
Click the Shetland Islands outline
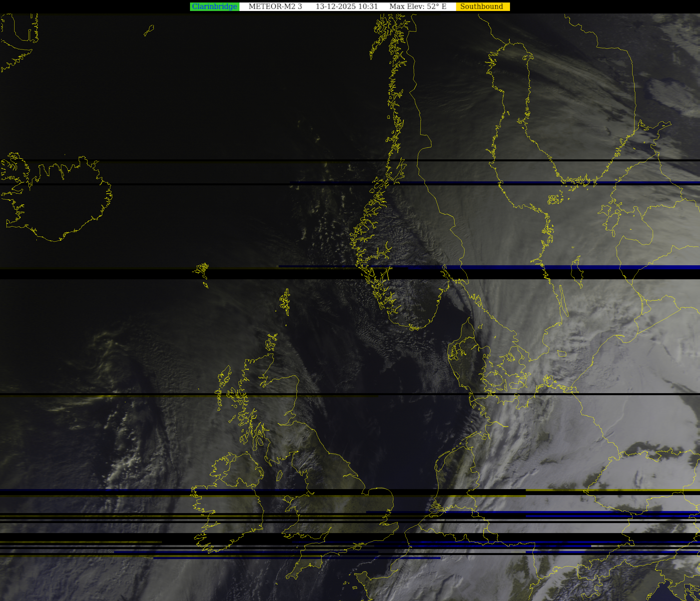click(x=285, y=301)
